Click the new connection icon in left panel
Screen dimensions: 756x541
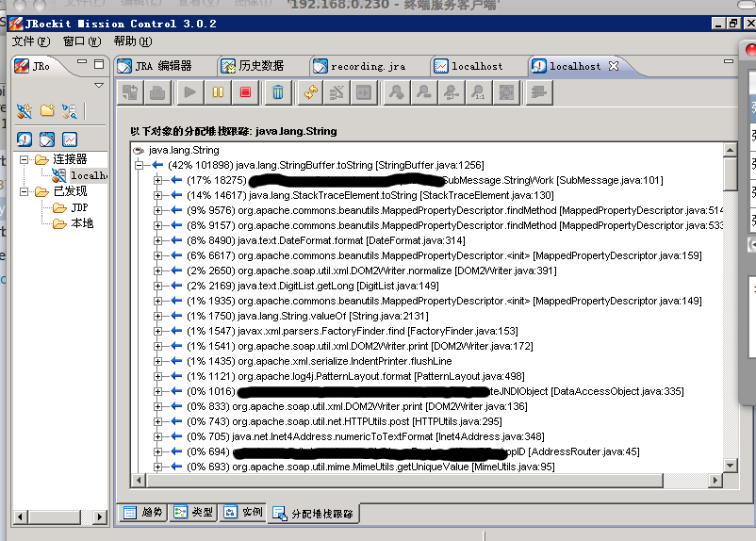coord(25,111)
